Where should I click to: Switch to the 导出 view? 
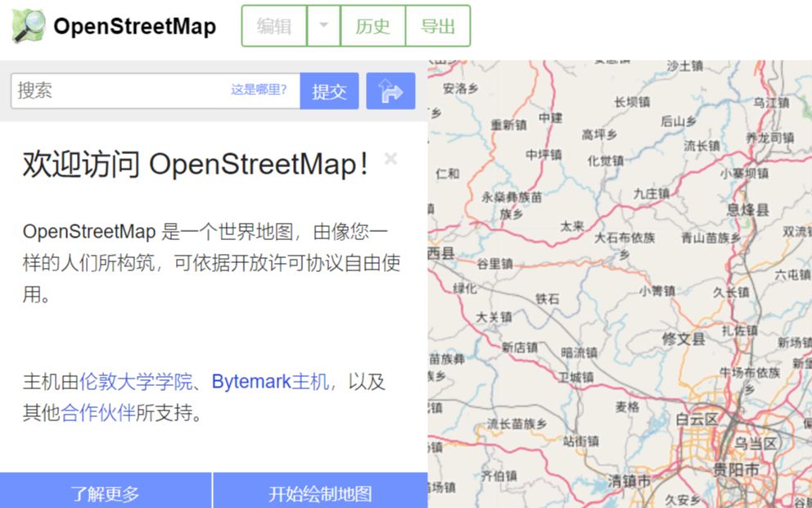coord(440,25)
